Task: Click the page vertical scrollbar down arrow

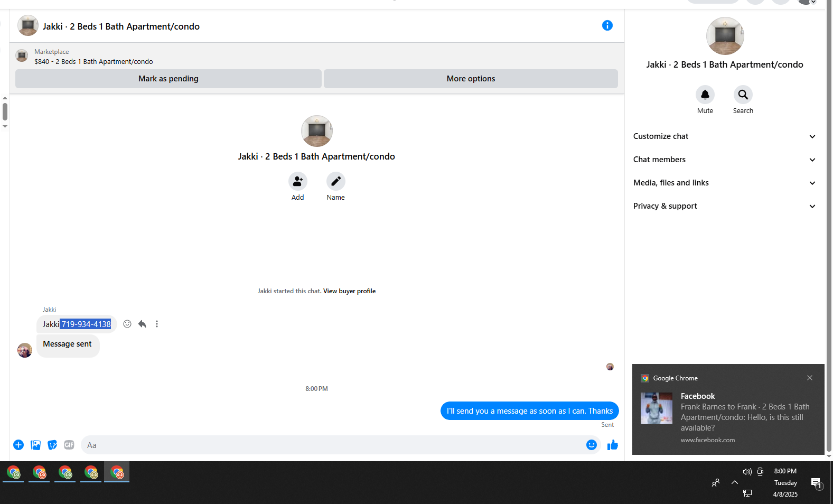Action: point(829,456)
